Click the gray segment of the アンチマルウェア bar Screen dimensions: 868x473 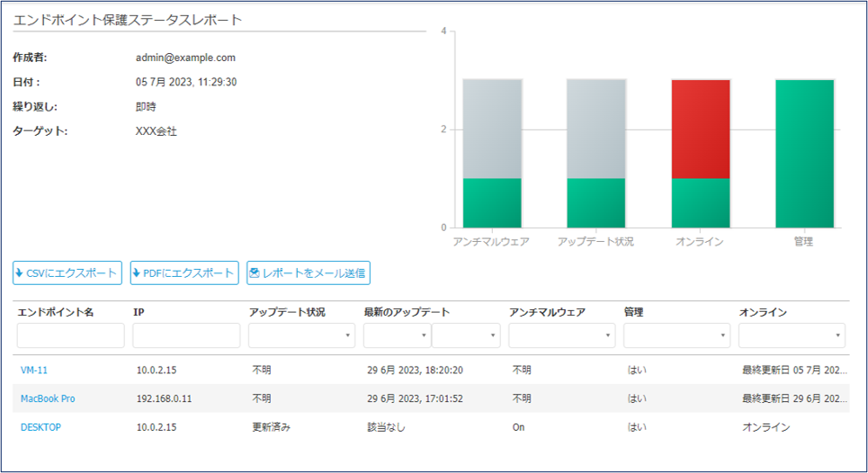coord(492,129)
